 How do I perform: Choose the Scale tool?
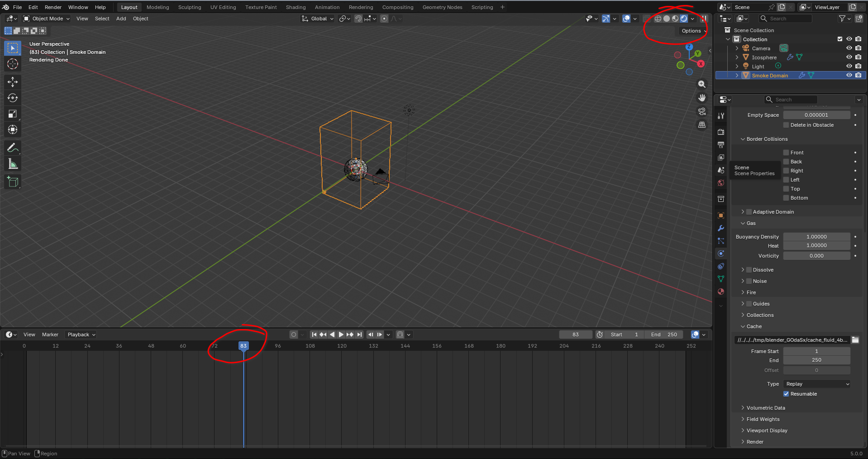point(13,114)
